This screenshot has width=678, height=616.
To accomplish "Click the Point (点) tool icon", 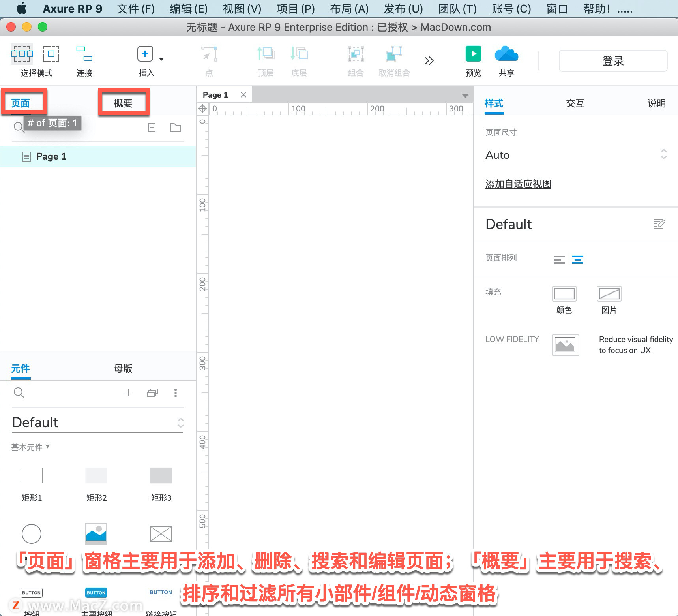I will [x=209, y=54].
